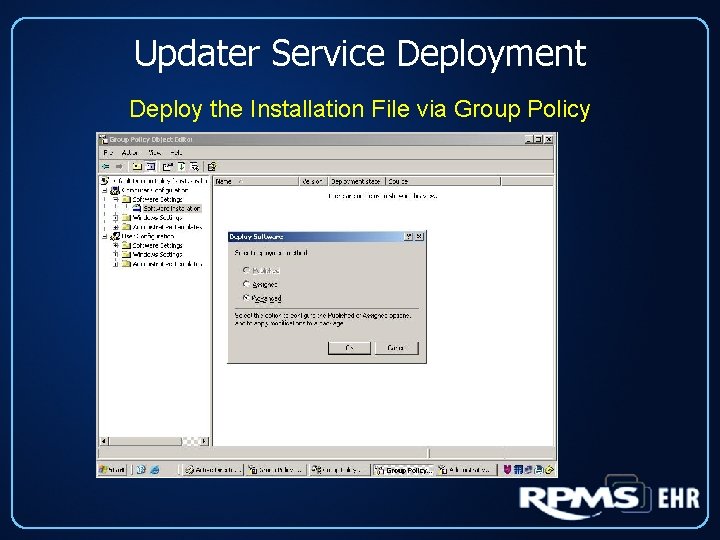The height and width of the screenshot is (540, 720).
Task: Click the tree pane's right scroll arrow
Action: 204,441
